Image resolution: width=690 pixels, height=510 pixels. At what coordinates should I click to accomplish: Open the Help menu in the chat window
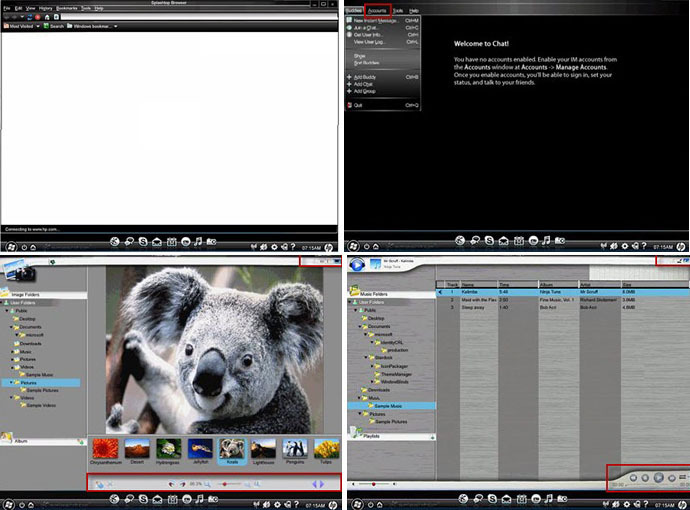(414, 11)
